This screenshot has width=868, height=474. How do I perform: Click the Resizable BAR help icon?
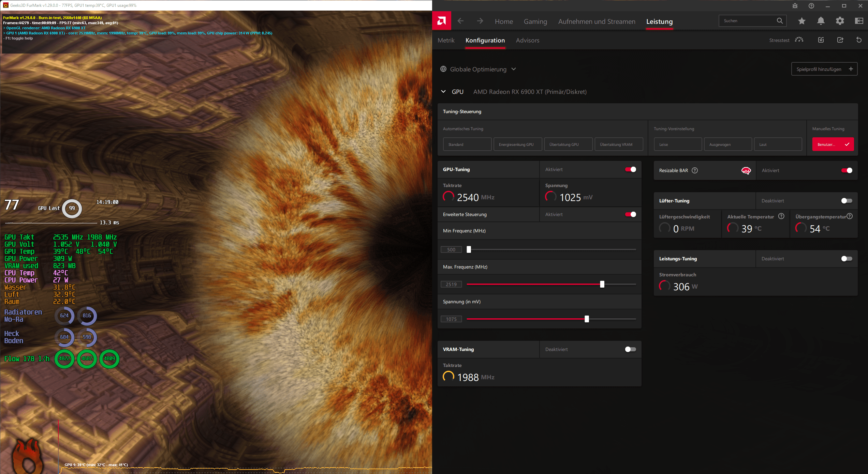click(x=695, y=170)
